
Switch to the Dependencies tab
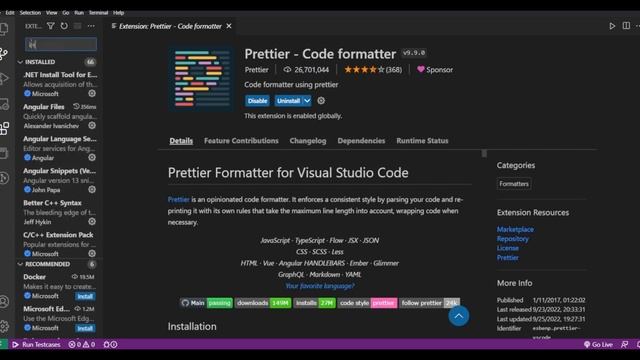tap(361, 141)
